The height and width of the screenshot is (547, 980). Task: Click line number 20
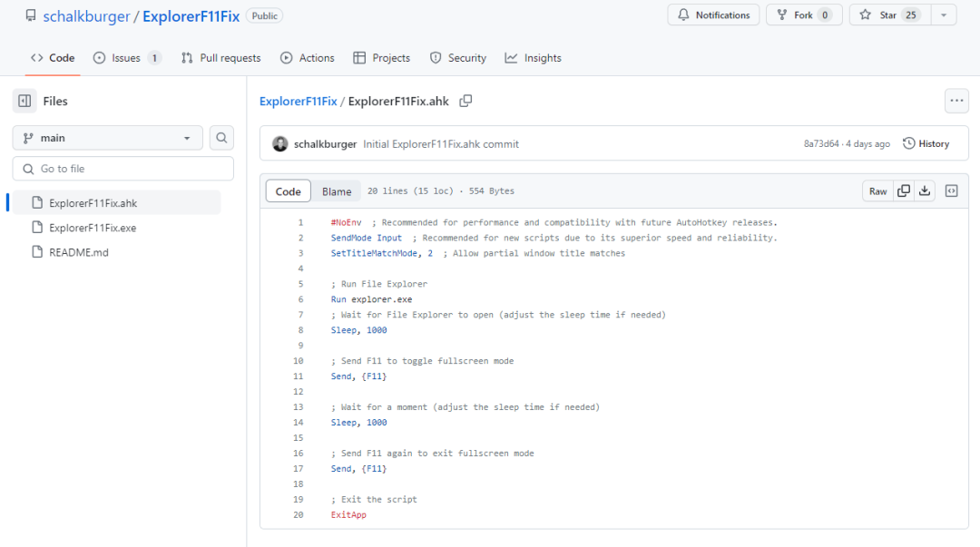click(x=299, y=515)
